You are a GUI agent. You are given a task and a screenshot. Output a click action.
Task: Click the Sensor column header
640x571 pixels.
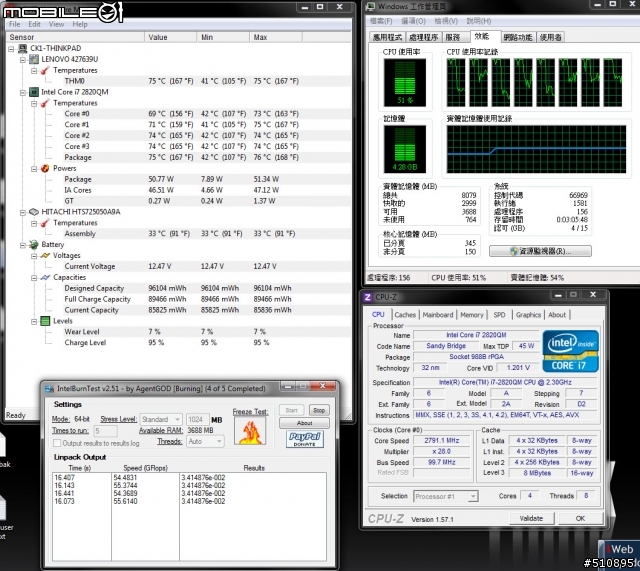point(76,37)
